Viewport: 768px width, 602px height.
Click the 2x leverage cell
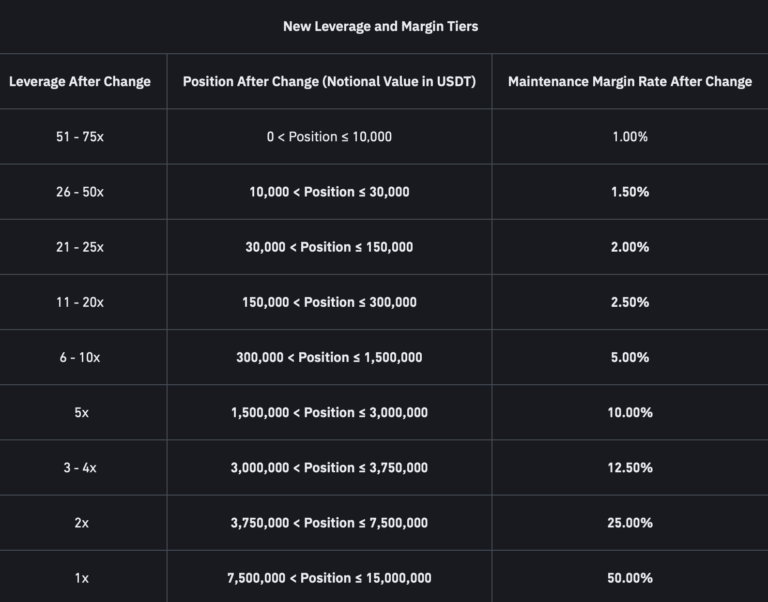[x=80, y=522]
